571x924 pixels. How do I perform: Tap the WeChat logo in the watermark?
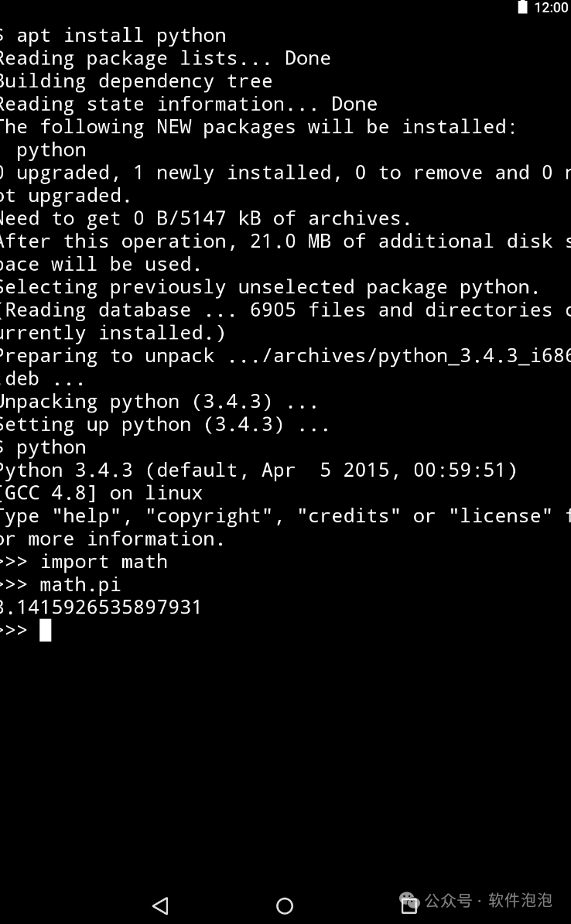[x=410, y=901]
